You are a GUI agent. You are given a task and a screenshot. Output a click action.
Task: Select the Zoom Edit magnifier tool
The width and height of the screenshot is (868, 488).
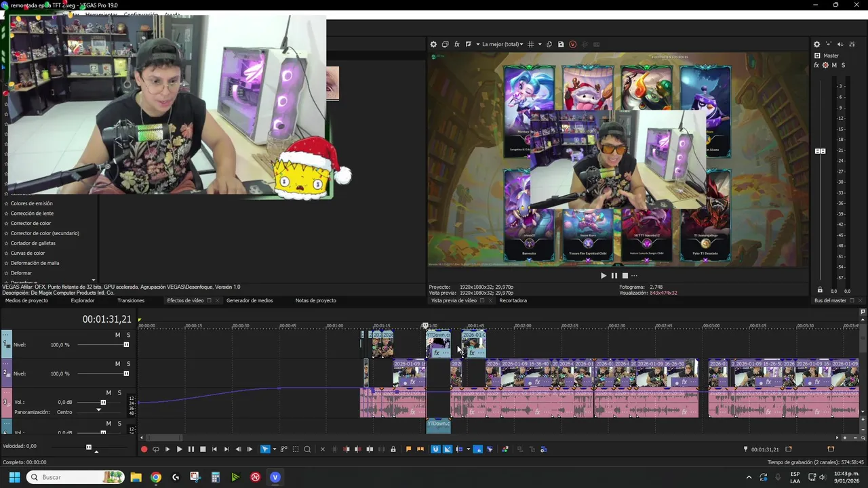pyautogui.click(x=307, y=449)
